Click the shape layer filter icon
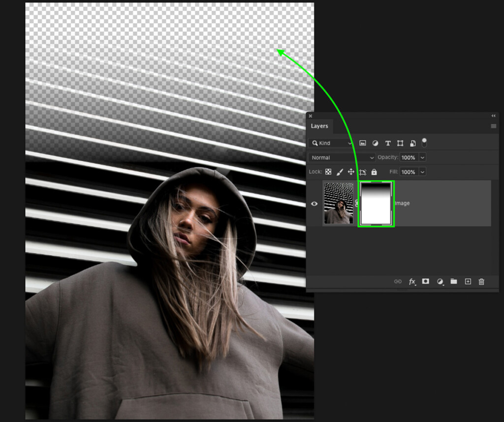 [400, 143]
